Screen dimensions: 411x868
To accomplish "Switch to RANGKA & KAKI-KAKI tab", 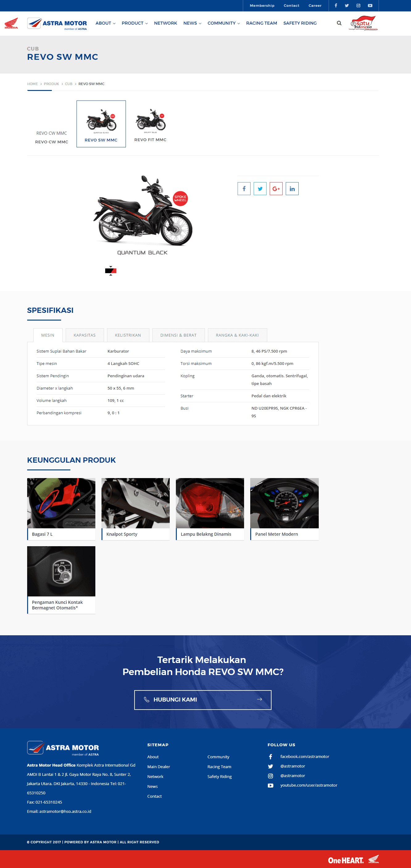I will [237, 335].
